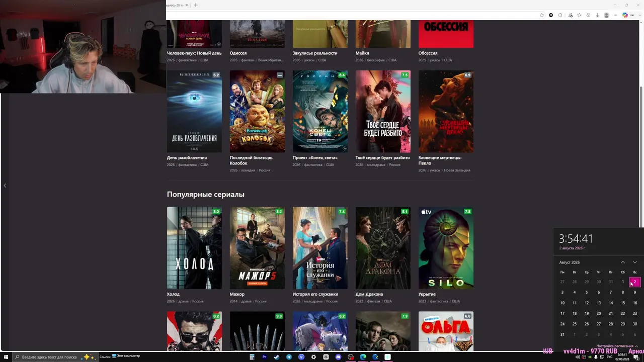
Task: Click the "Мажор" title text link
Action: point(237,294)
